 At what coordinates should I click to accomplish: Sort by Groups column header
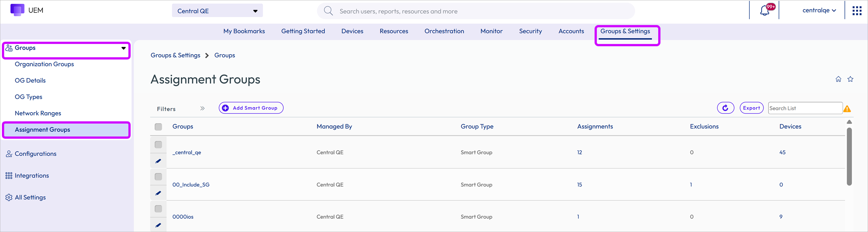pos(183,127)
